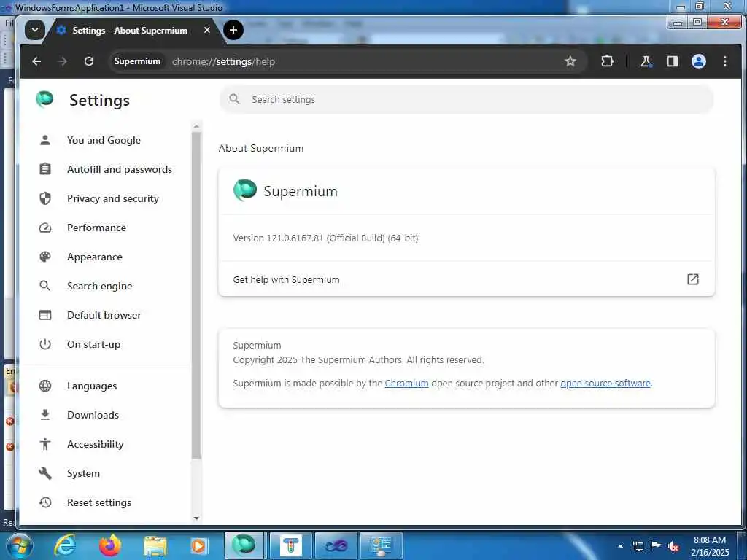Open a new tab with plus button
747x560 pixels.
tap(233, 30)
